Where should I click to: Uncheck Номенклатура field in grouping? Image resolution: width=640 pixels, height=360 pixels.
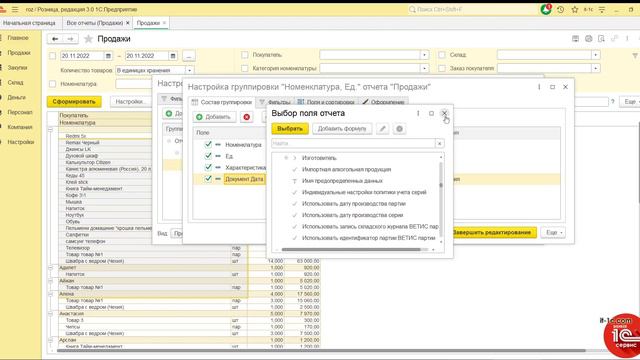208,144
